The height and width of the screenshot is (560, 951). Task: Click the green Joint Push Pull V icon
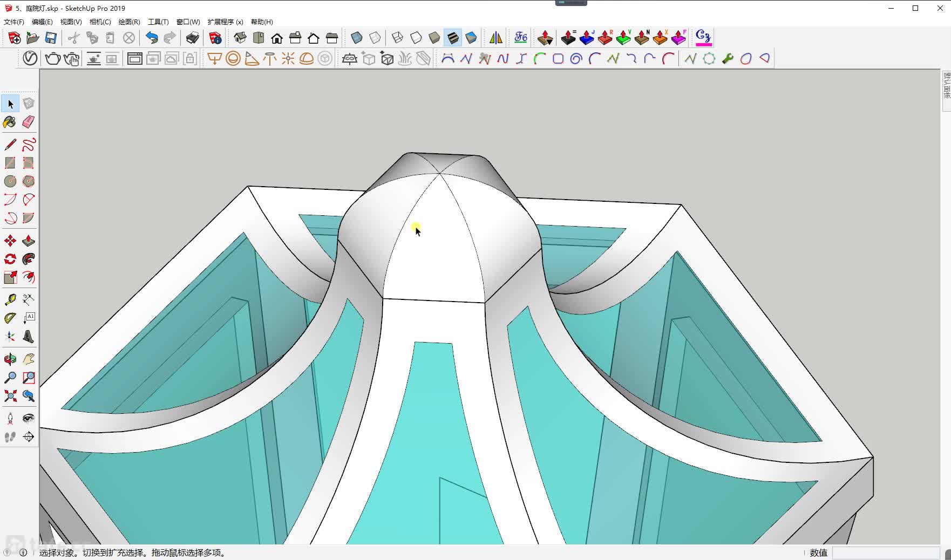pos(623,38)
